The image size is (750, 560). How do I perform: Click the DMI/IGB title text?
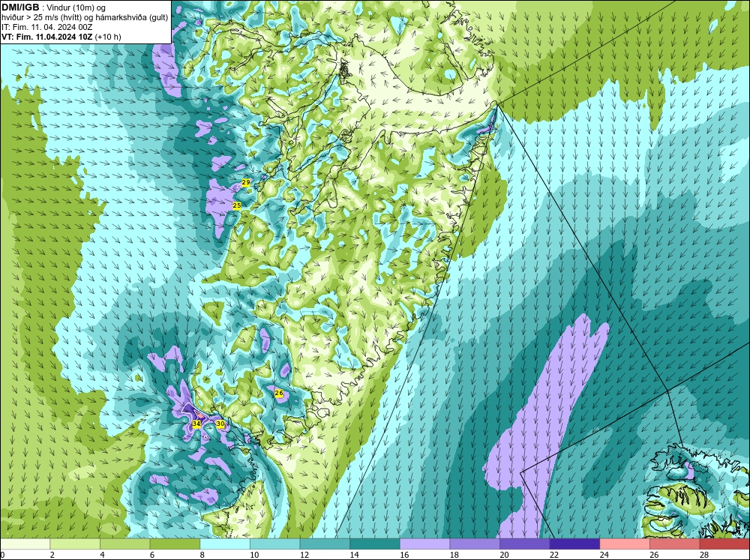coord(20,7)
